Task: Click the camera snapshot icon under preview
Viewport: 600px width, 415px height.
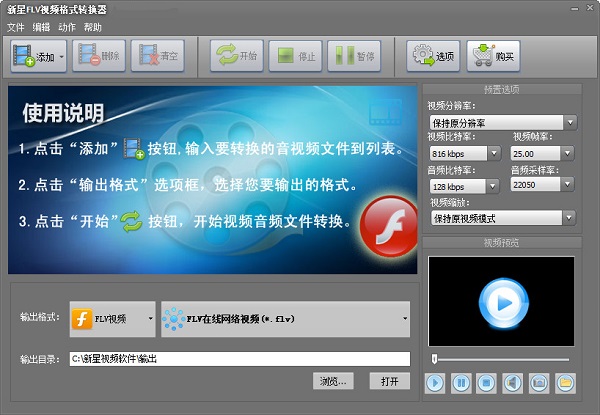Action: 539,382
